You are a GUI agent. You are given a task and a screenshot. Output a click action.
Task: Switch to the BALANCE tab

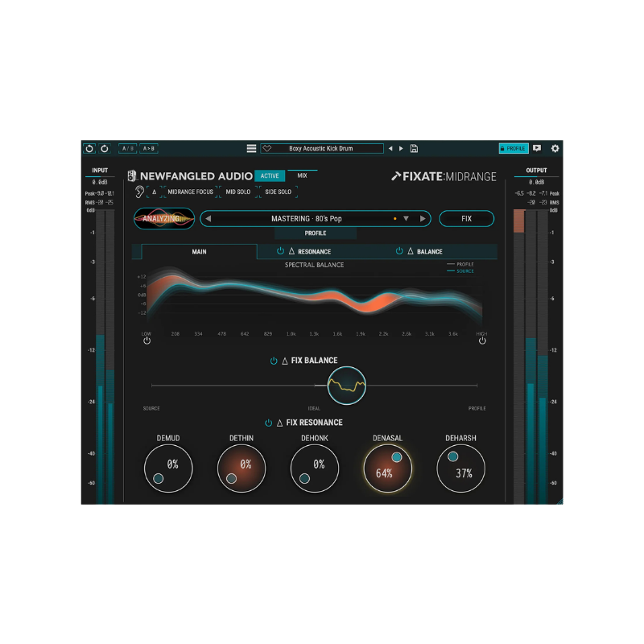click(x=430, y=252)
